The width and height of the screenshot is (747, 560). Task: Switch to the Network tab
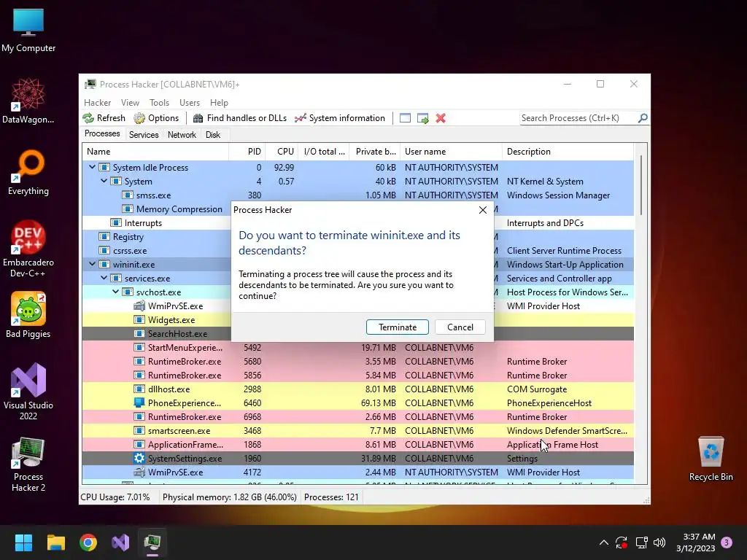[182, 135]
